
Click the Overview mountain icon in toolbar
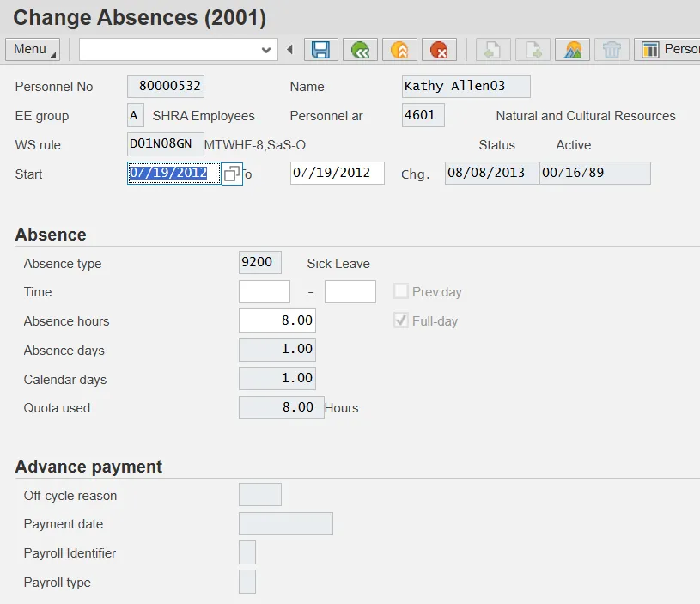click(x=572, y=50)
